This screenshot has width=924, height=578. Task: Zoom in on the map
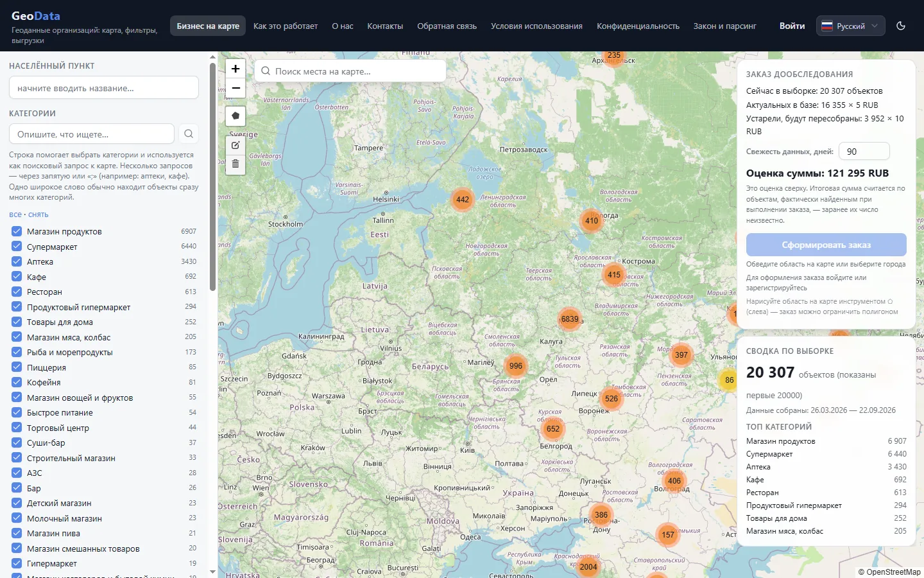pyautogui.click(x=235, y=69)
